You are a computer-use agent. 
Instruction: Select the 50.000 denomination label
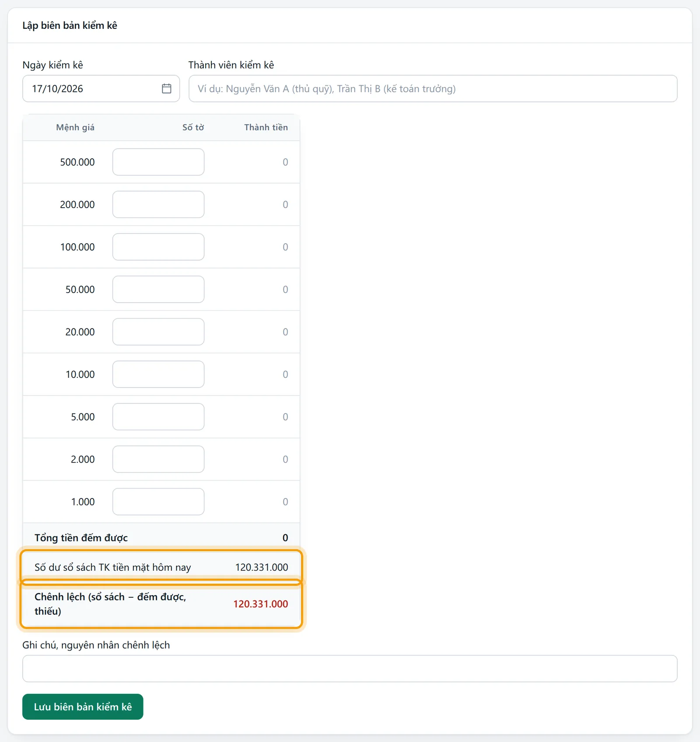(80, 289)
